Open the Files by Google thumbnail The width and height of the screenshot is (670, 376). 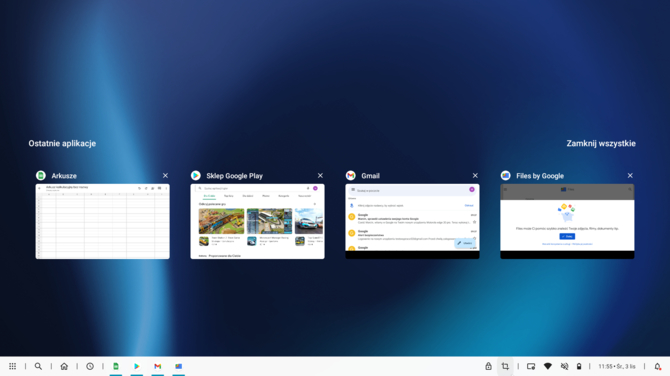[x=567, y=221]
